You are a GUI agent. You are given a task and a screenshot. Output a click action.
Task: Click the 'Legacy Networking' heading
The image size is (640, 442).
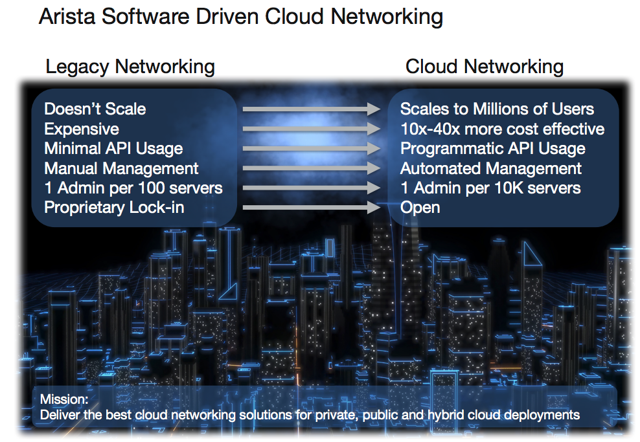130,67
